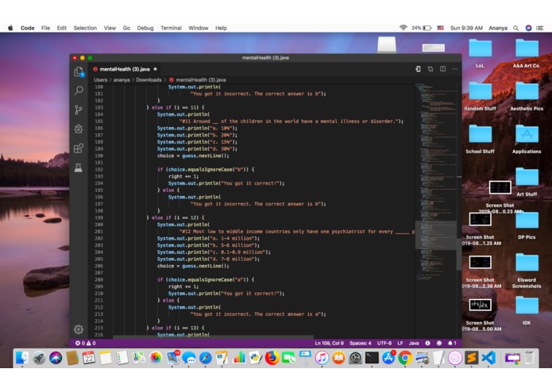Viewport: 552px width, 392px height.
Task: Open the Edit menu
Action: [62, 28]
